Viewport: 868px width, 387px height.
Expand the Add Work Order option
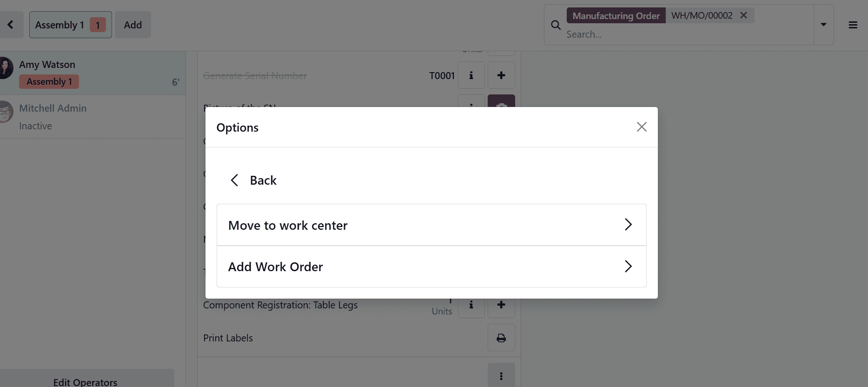(x=431, y=267)
